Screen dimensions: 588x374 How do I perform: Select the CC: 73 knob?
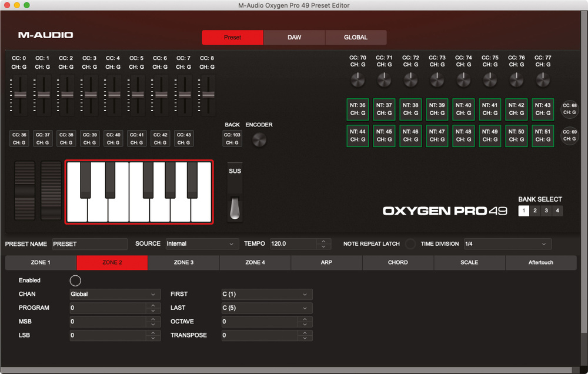point(437,80)
